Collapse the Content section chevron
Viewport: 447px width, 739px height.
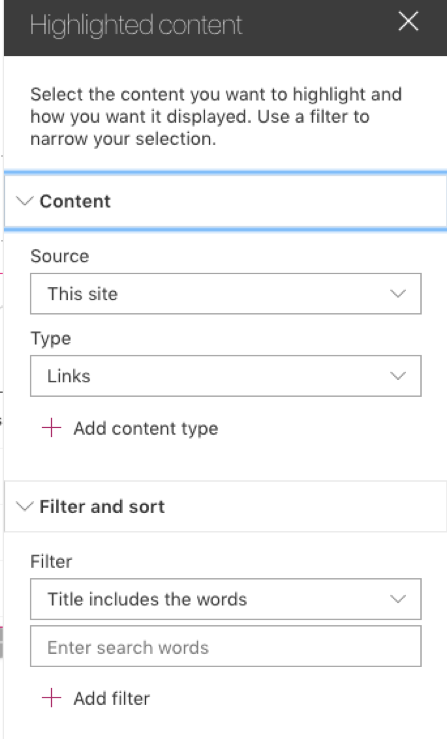25,201
